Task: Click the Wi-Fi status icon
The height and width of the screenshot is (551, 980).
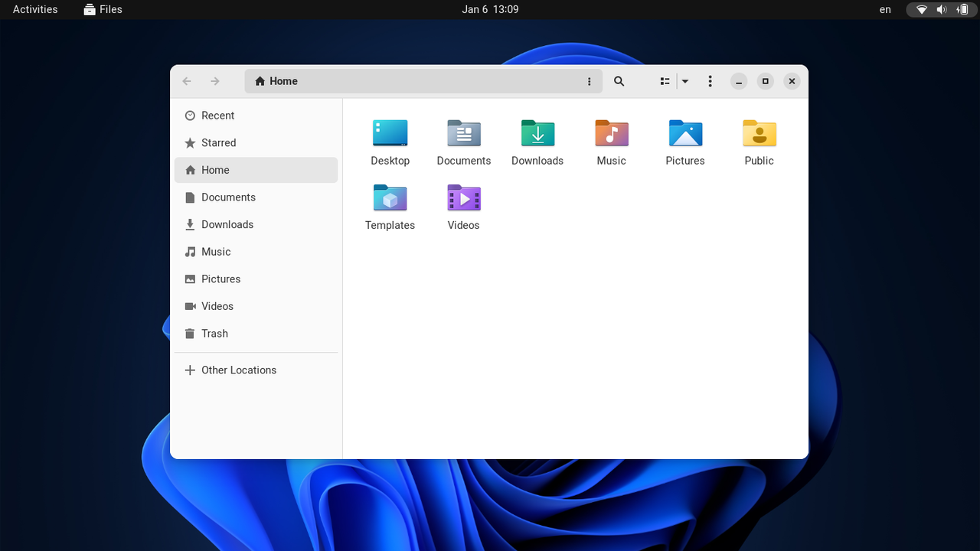Action: (x=922, y=9)
